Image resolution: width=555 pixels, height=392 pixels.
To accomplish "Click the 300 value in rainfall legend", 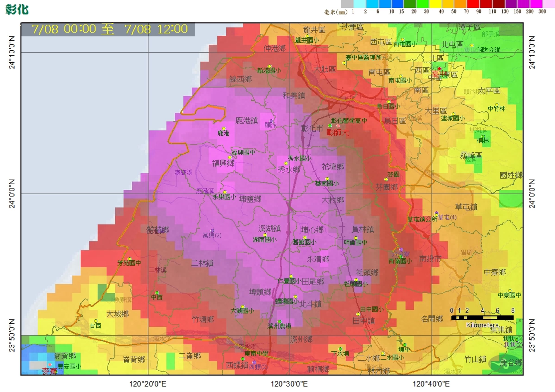I will pos(542,11).
